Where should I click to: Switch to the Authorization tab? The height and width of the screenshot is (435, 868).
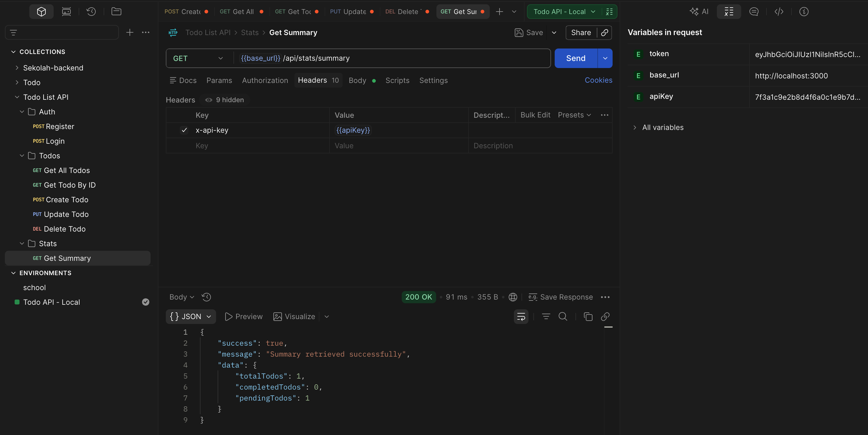[x=265, y=80]
